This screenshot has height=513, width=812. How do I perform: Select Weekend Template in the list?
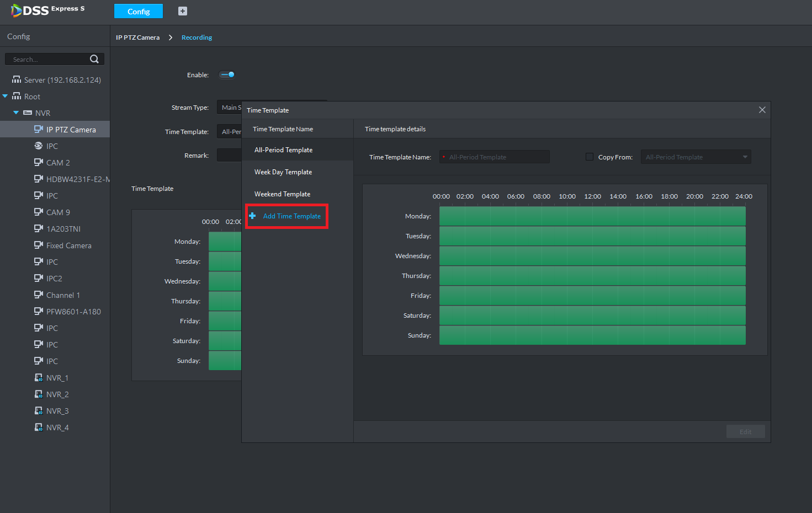click(298, 194)
